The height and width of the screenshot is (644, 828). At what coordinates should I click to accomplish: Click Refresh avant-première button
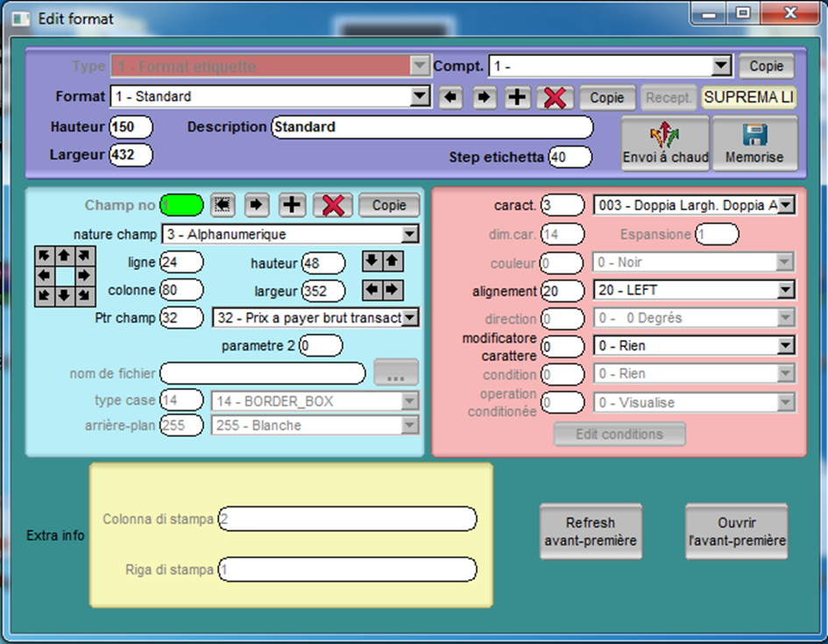click(591, 531)
